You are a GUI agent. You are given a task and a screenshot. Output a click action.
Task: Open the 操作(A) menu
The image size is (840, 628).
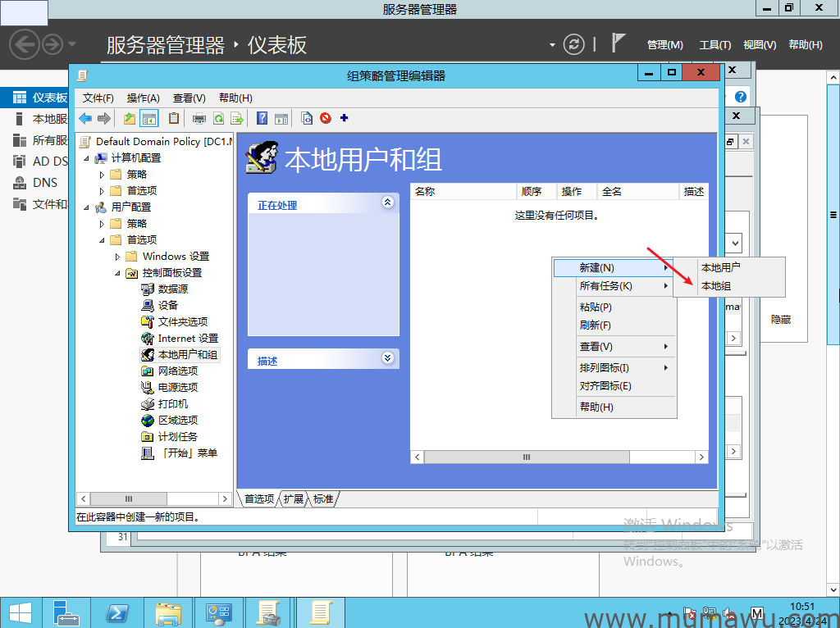tap(143, 98)
